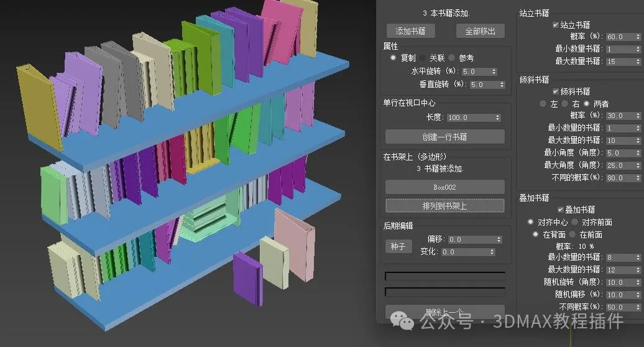
Task: Click the 水平旋转 spinner arrows
Action: pyautogui.click(x=494, y=72)
